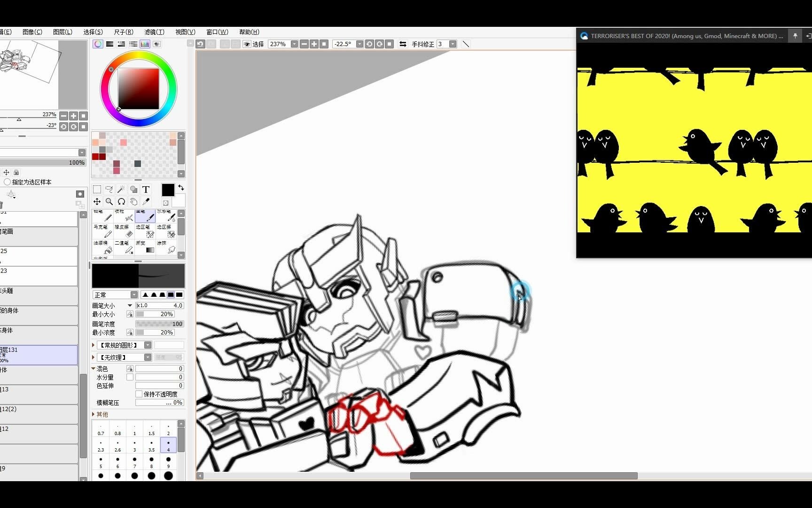Toggle the RGB slider panel icon
812x508 pixels.
(x=109, y=44)
